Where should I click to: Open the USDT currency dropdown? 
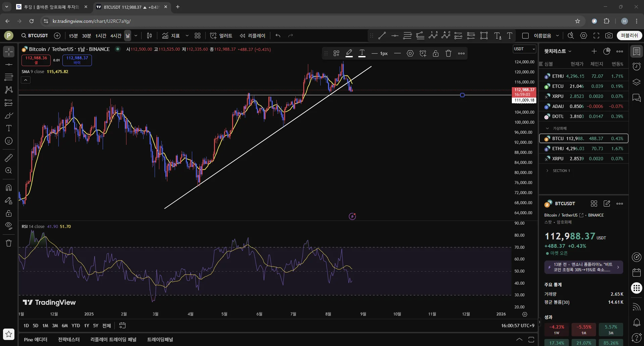tap(525, 49)
